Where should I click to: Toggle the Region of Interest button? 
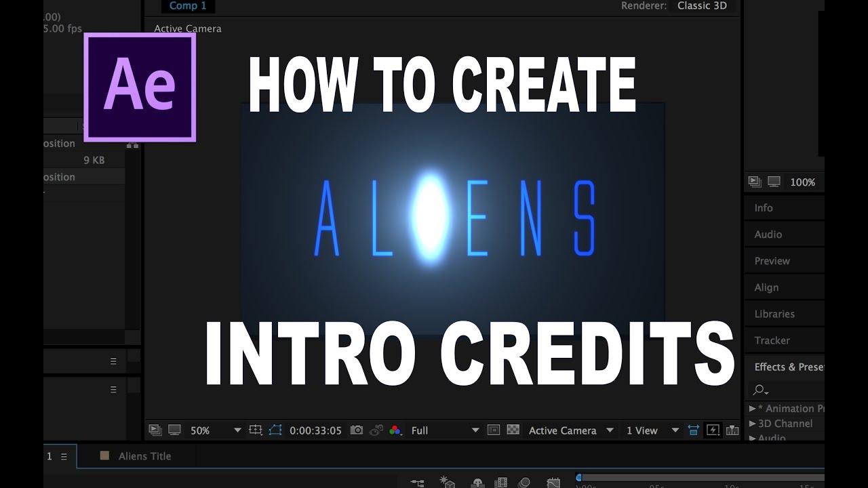click(x=494, y=430)
